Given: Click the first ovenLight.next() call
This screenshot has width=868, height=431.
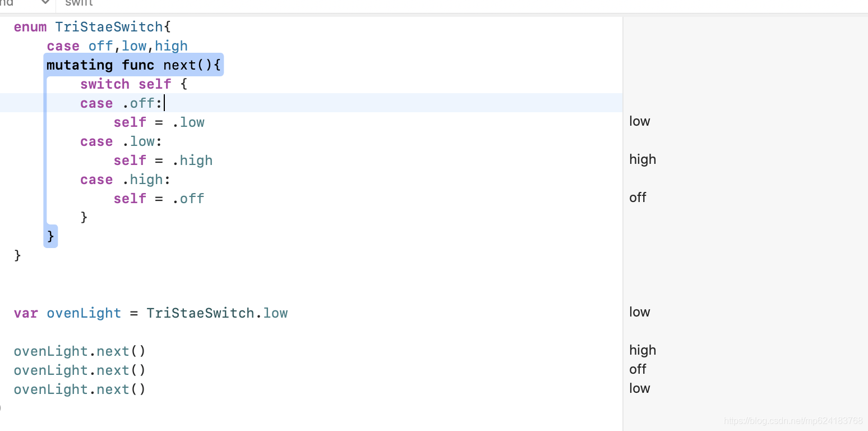Looking at the screenshot, I should click(x=80, y=351).
